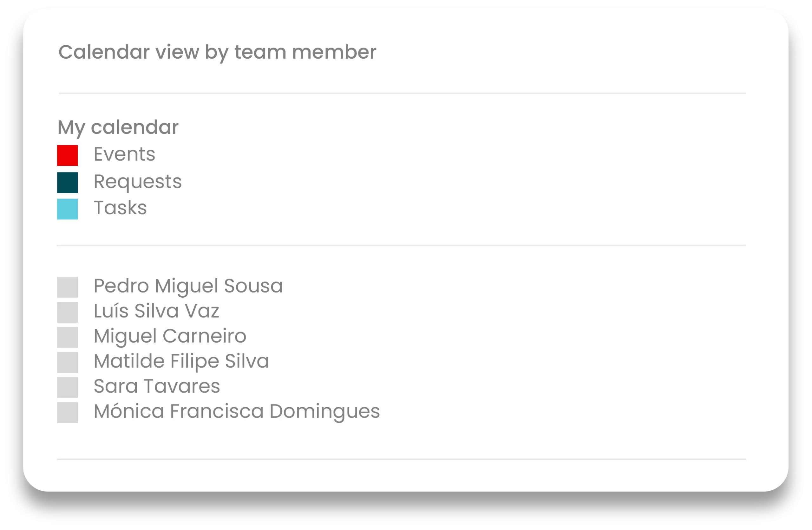Image resolution: width=812 pixels, height=530 pixels.
Task: Select the Sara Tavares checkbox
Action: coord(67,387)
